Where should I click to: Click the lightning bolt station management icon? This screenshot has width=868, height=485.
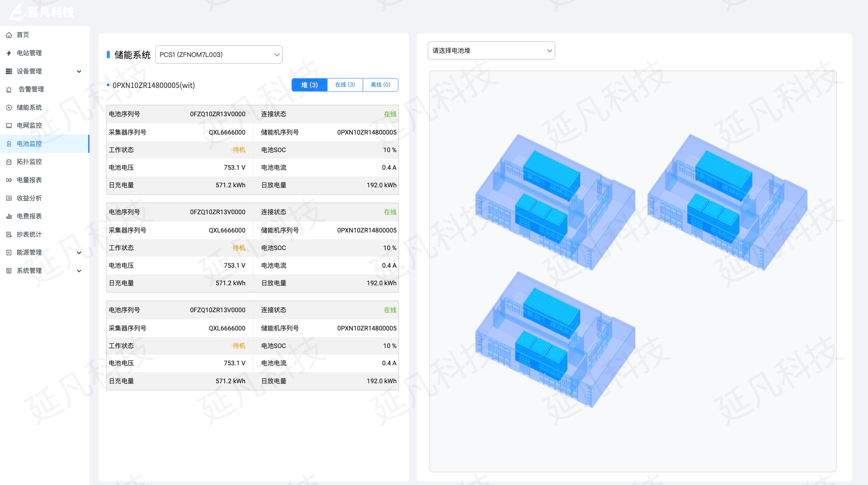click(9, 53)
